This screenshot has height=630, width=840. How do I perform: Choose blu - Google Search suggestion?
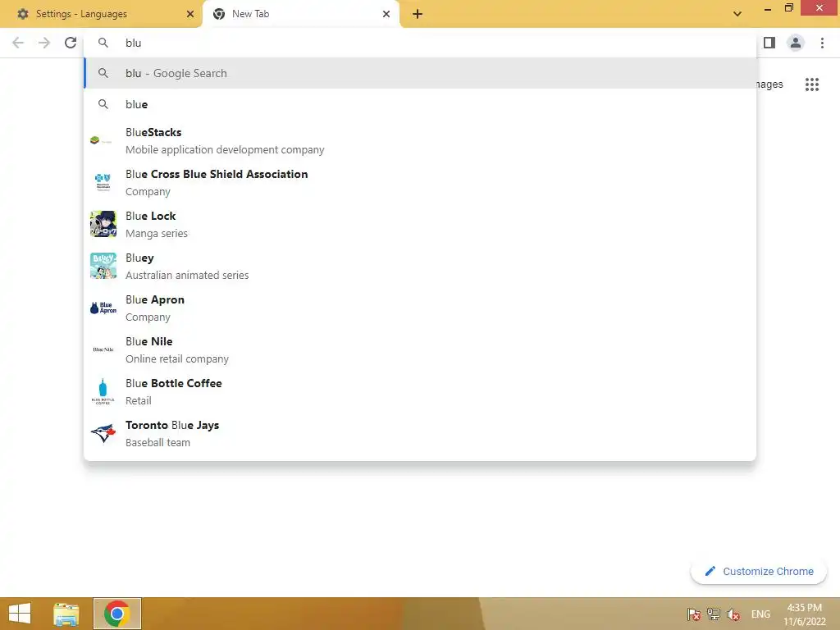click(x=421, y=73)
